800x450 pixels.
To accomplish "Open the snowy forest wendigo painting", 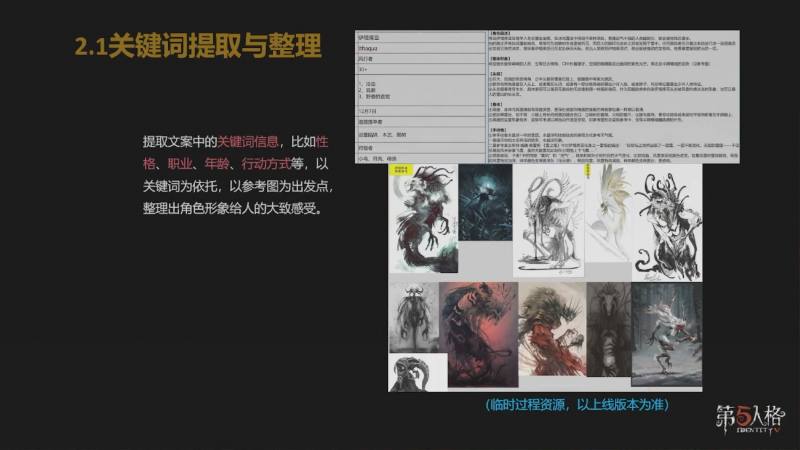I will (667, 334).
